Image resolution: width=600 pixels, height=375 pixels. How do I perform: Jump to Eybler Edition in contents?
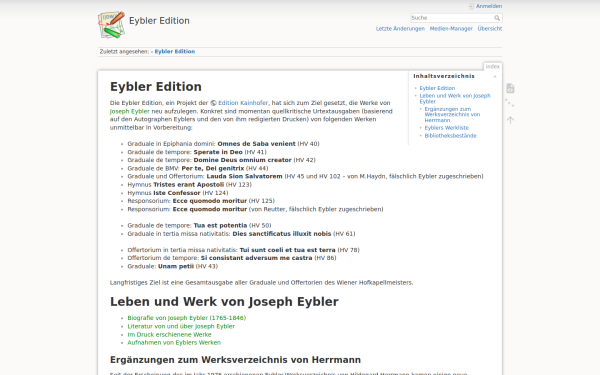coord(437,88)
